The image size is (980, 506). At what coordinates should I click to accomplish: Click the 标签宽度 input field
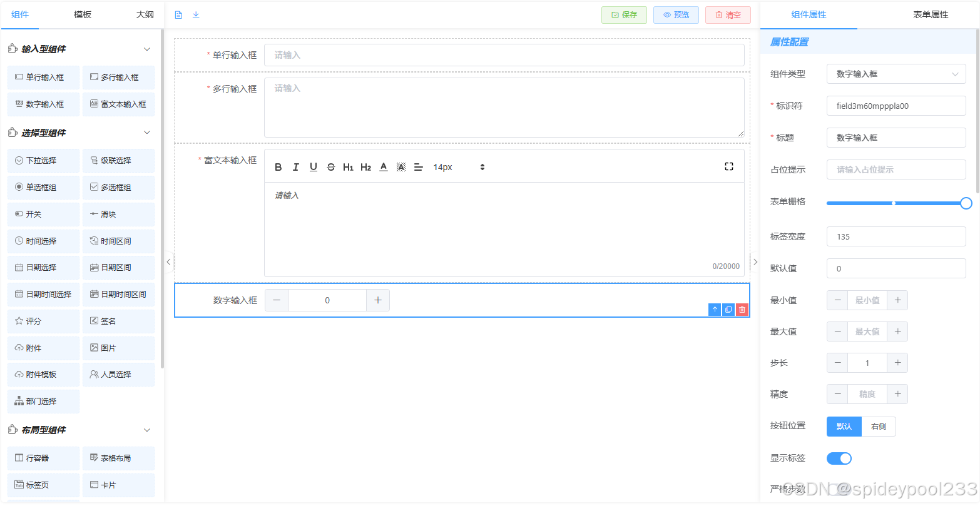click(x=896, y=236)
